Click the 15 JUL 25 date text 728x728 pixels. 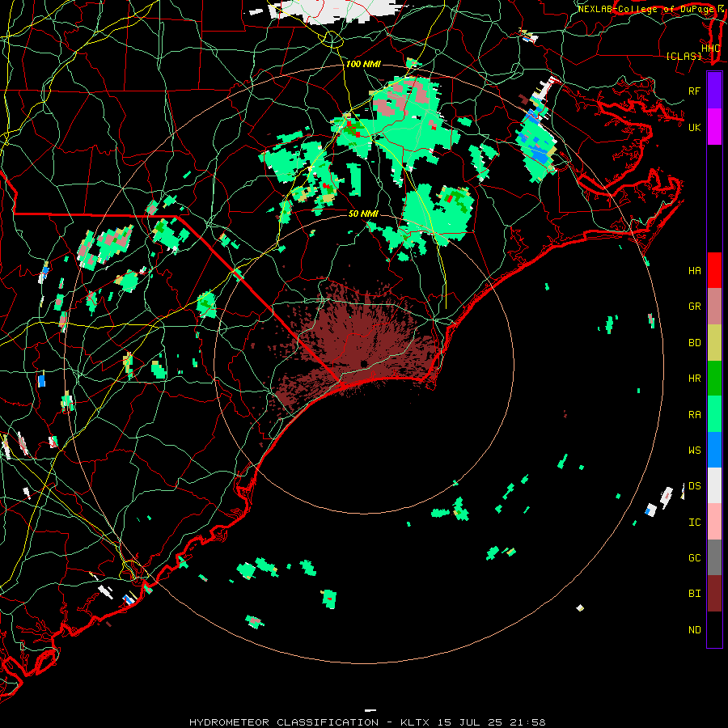point(478,722)
